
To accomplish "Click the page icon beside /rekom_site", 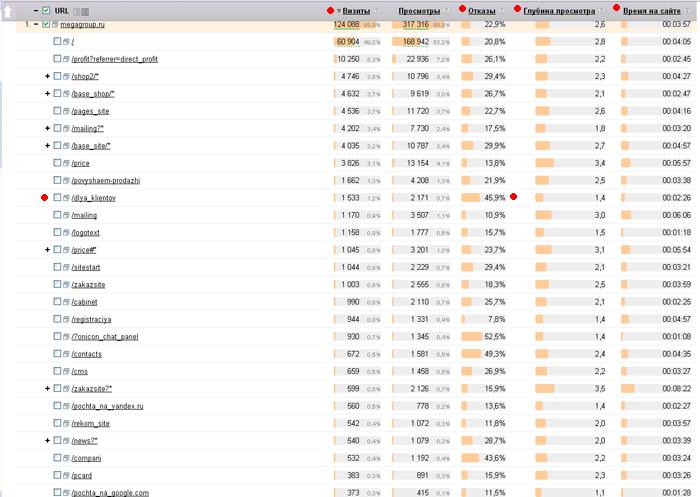I will [66, 423].
